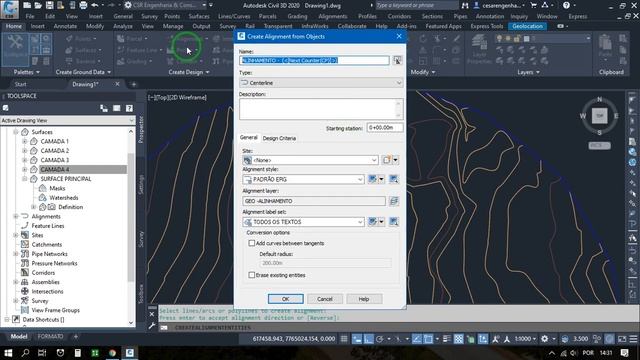Click the Open file icon in quick access toolbar

(38, 5)
